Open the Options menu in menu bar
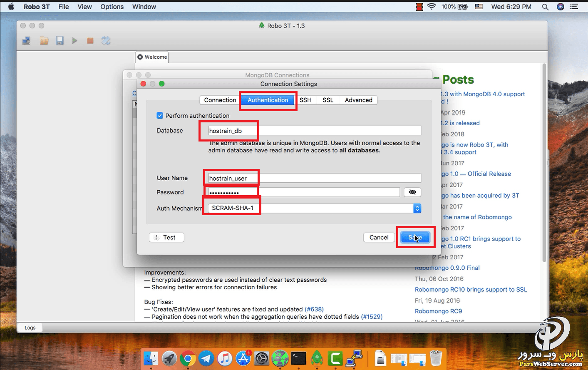 [112, 7]
